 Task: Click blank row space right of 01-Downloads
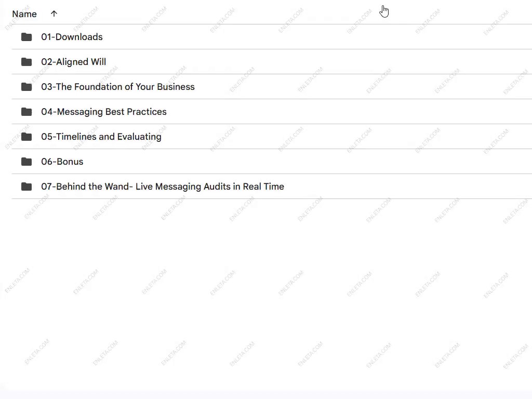312,37
